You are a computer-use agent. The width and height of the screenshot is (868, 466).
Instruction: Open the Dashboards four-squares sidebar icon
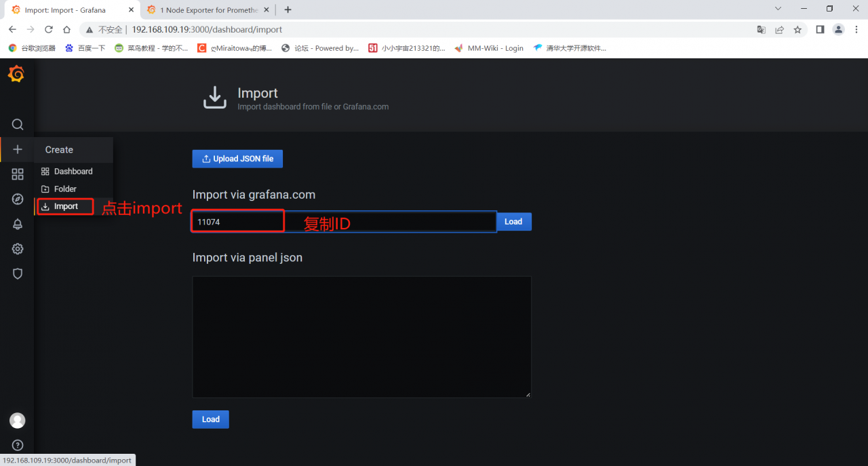tap(18, 174)
